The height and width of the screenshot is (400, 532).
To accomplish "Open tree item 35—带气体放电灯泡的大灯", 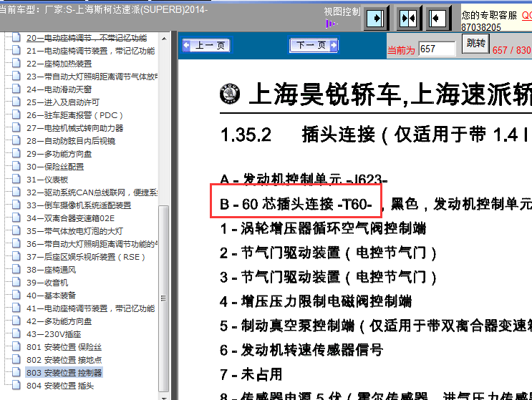I will 75,231.
